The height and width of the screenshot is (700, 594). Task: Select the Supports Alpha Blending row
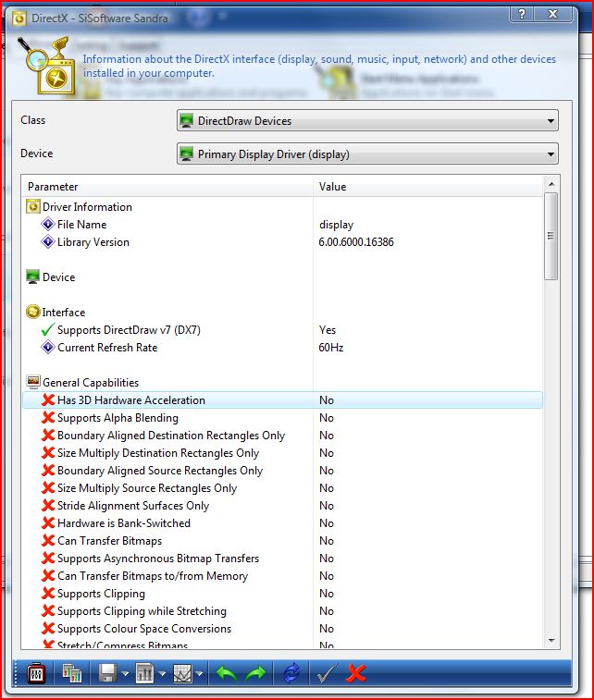point(283,417)
